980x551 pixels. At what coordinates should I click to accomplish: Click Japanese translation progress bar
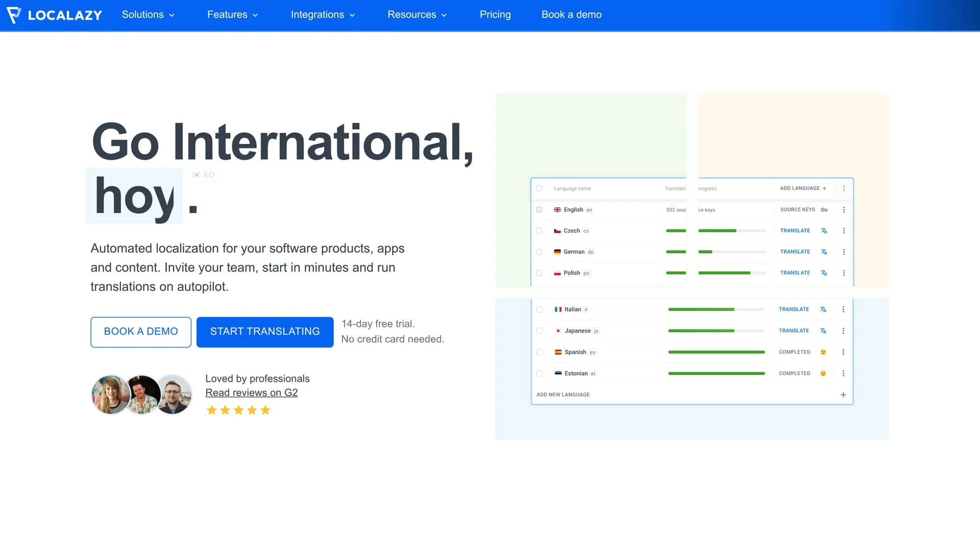(x=716, y=331)
